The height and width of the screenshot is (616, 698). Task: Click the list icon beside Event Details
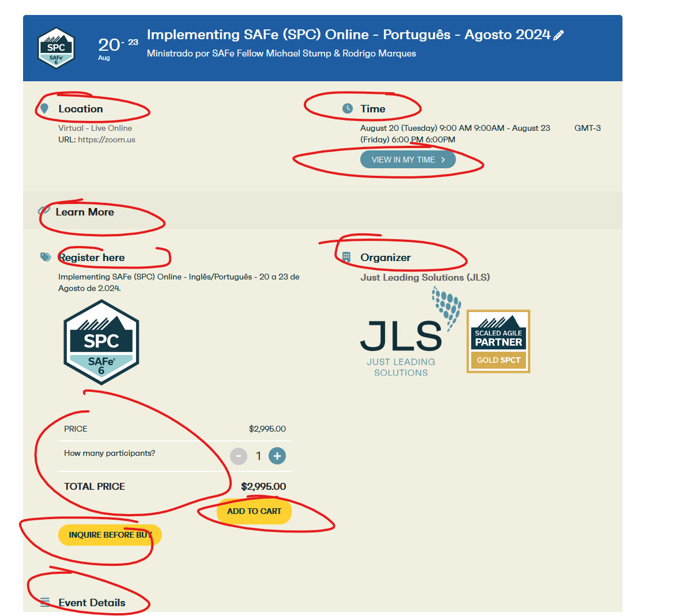coord(45,603)
